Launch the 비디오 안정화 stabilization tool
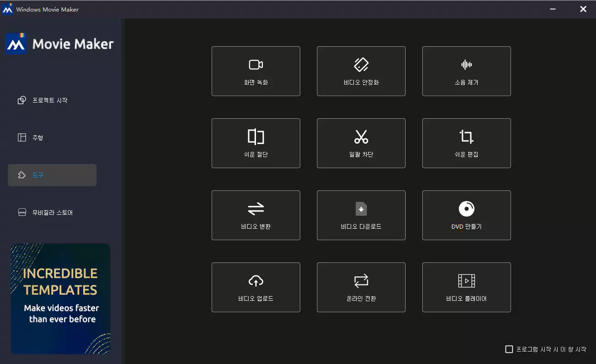Screen dimensions: 596x364 click(361, 71)
